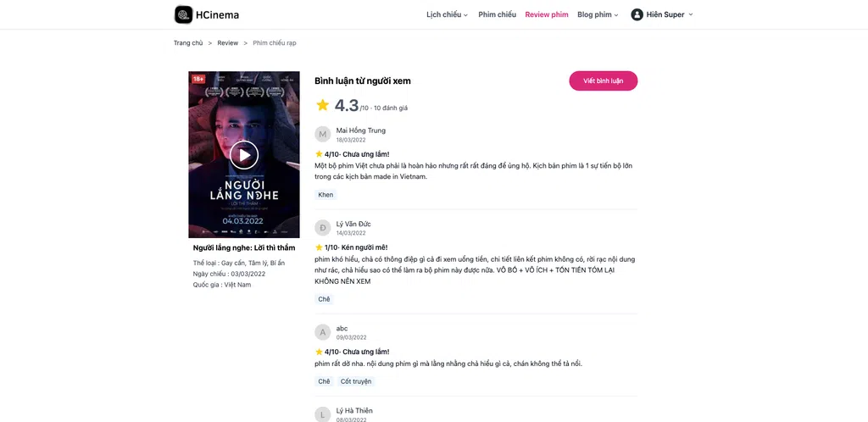Open the Phim chiếu menu item
The image size is (868, 422).
coord(497,14)
